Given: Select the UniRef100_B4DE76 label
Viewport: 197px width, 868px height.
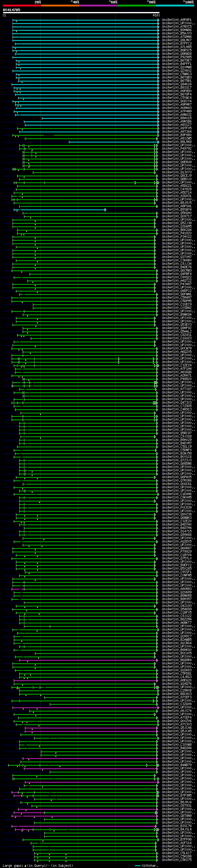Looking at the screenshot, I should click(177, 267).
